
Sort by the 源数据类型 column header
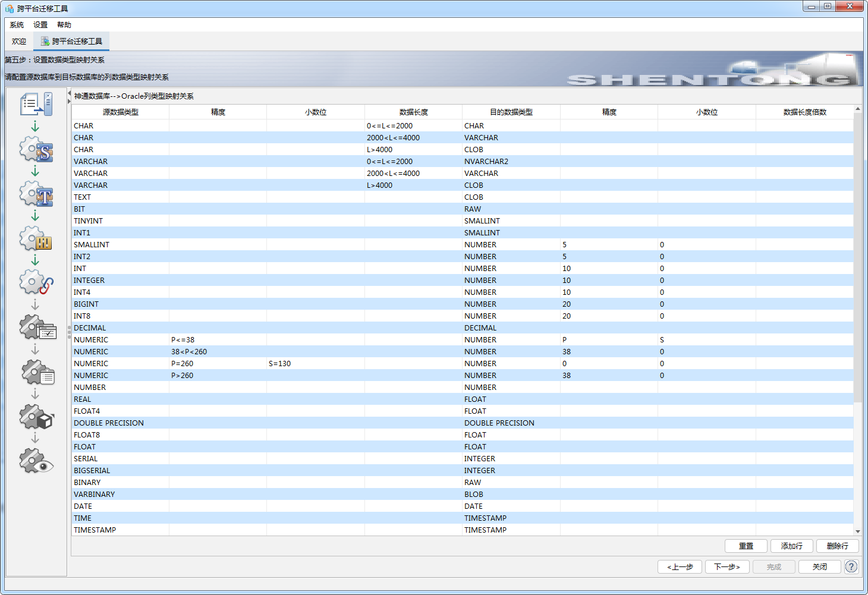click(120, 112)
